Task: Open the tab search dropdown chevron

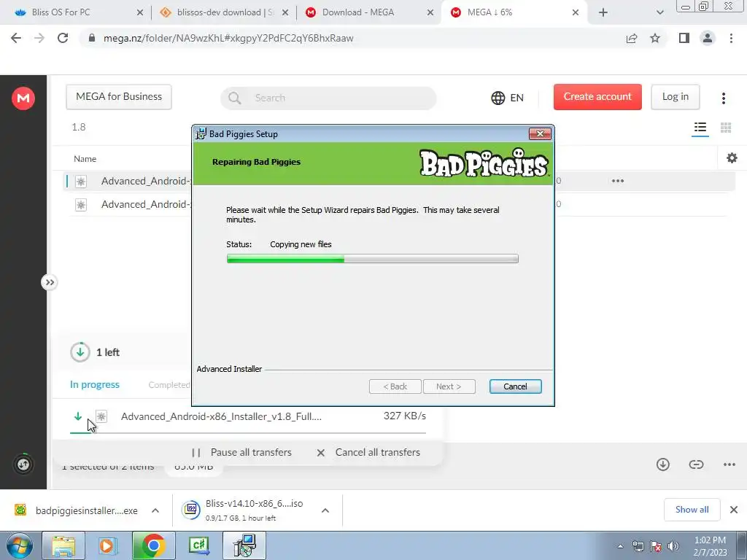Action: click(x=659, y=13)
